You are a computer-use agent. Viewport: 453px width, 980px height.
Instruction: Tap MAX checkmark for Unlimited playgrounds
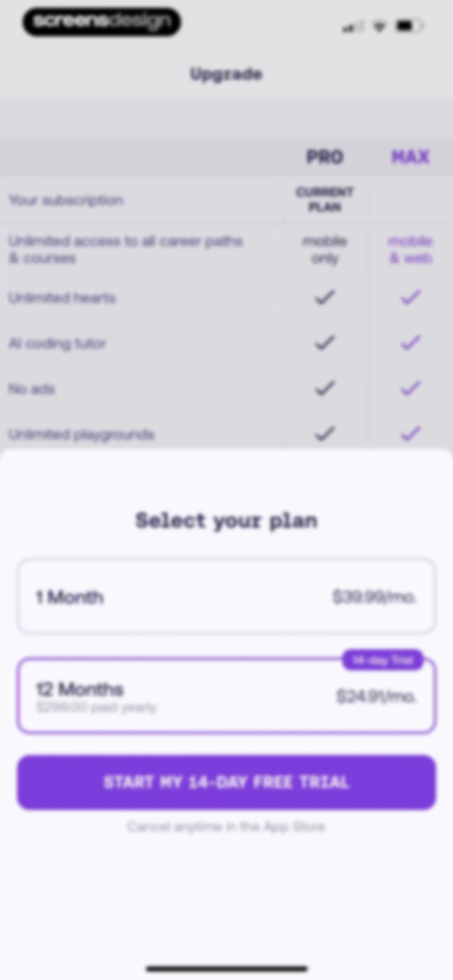pos(410,434)
